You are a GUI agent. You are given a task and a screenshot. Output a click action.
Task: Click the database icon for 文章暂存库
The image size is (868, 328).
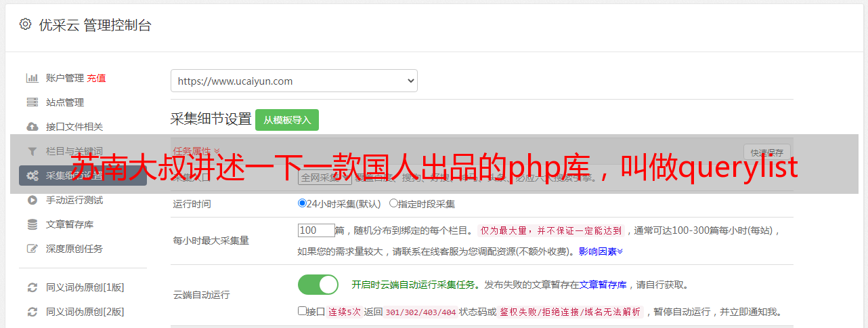[32, 224]
